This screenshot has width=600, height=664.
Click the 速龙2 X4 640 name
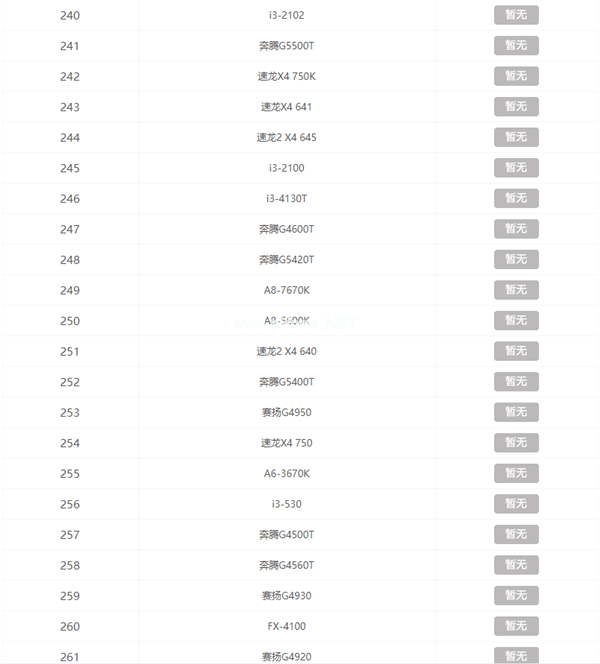tap(286, 351)
